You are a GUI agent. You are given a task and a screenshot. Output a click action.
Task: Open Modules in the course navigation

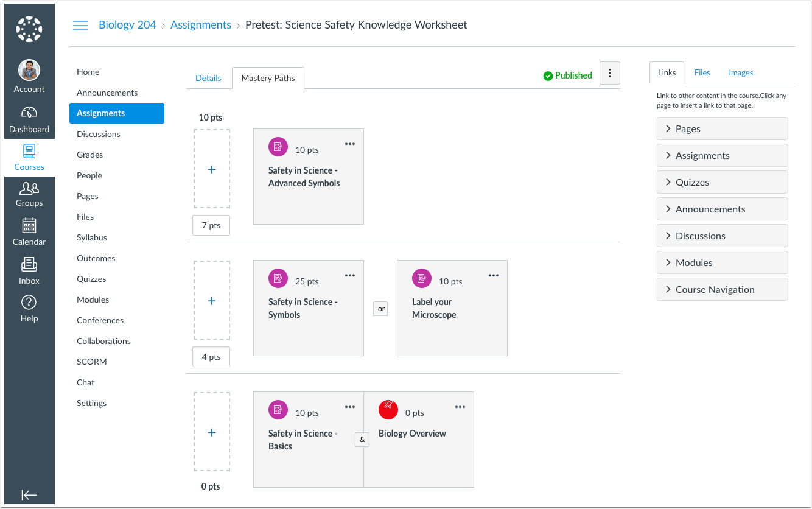93,300
